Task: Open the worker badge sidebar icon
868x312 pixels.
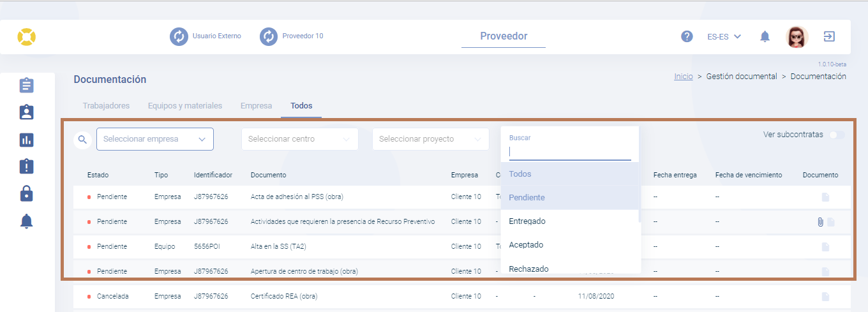Action: point(26,112)
